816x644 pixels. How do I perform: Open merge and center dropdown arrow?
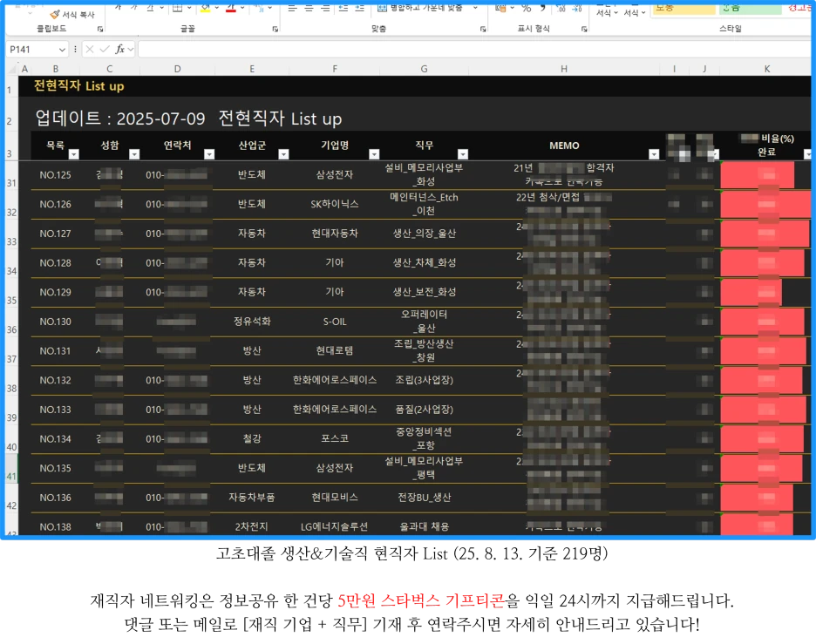pos(475,8)
